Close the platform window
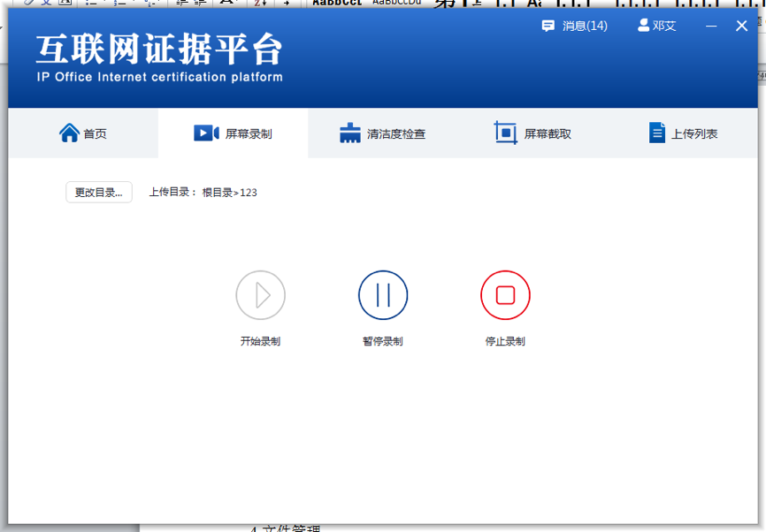The width and height of the screenshot is (766, 532). pyautogui.click(x=742, y=27)
